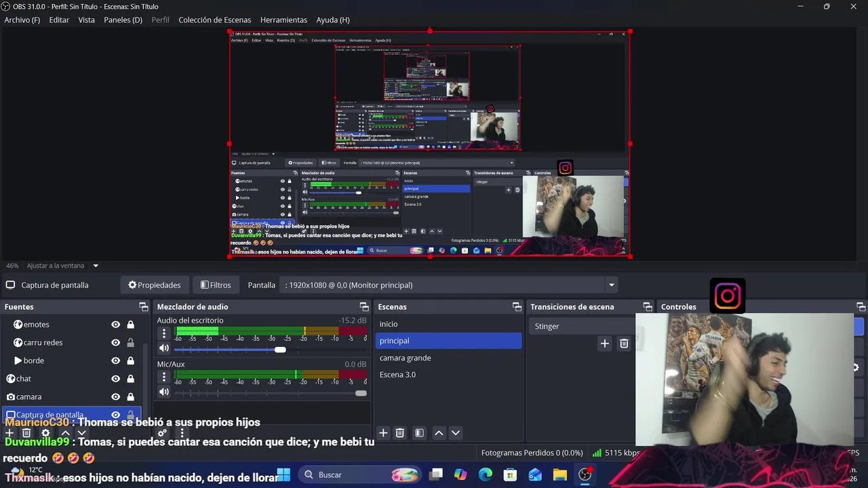Open mixer menu dots beside the audio gears icon
The image size is (868, 488).
(181, 433)
